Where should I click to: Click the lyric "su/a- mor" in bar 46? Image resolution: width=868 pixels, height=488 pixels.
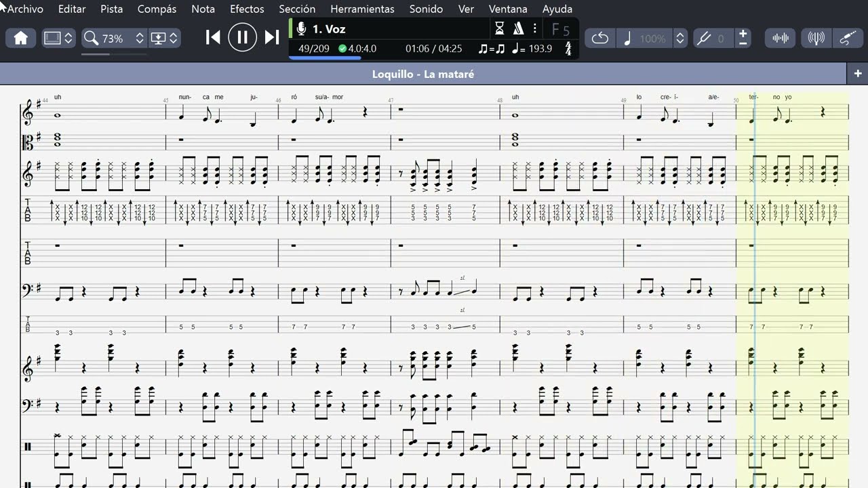329,97
